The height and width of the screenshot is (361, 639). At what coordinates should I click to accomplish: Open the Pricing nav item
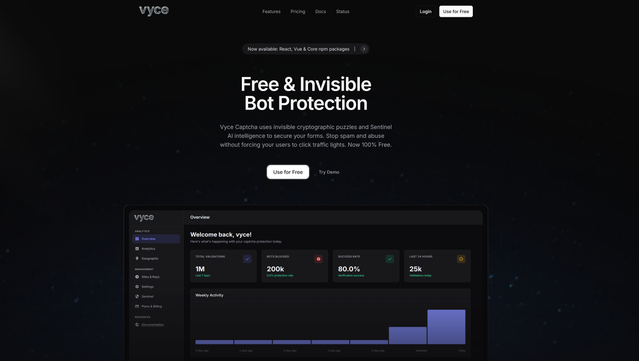[298, 11]
